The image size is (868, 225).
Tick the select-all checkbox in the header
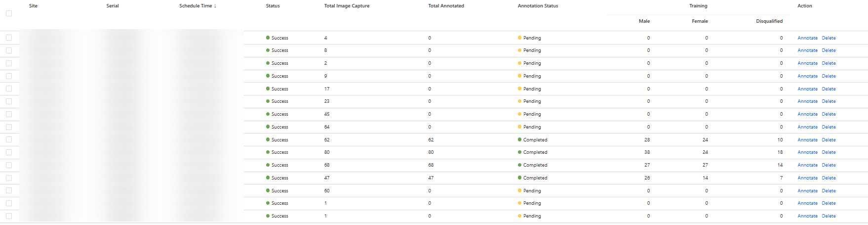point(9,13)
